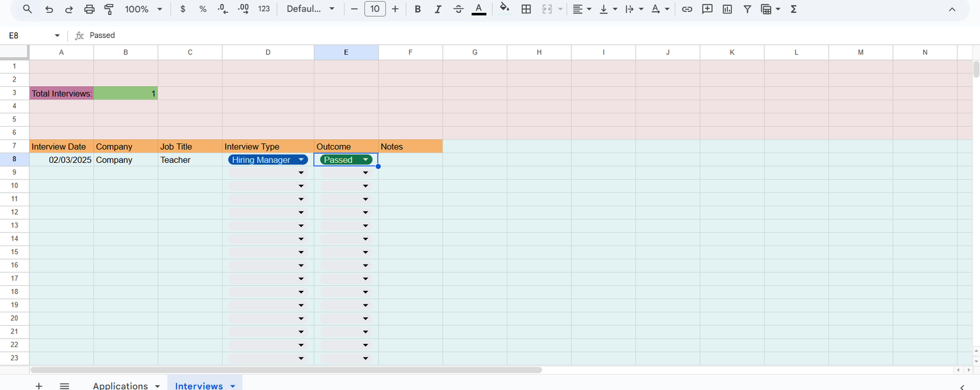Viewport: 980px width, 390px height.
Task: Toggle strikethrough formatting
Action: (x=458, y=9)
